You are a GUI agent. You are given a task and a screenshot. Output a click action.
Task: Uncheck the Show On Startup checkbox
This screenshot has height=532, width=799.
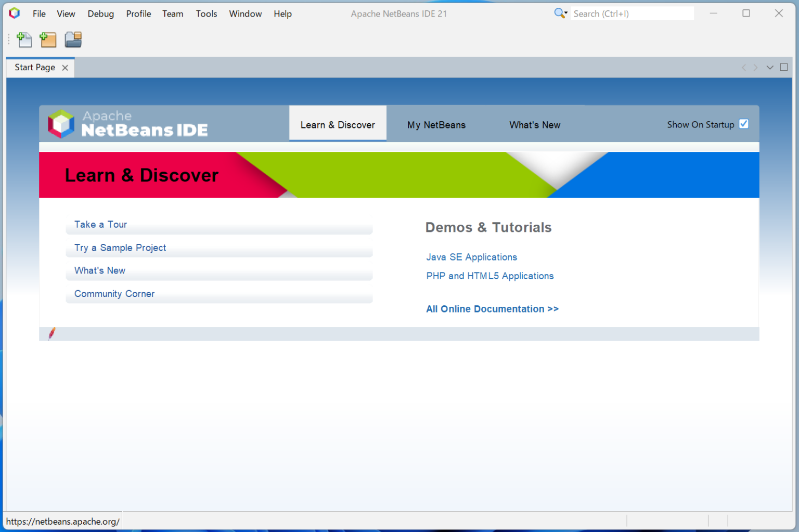[x=744, y=124]
